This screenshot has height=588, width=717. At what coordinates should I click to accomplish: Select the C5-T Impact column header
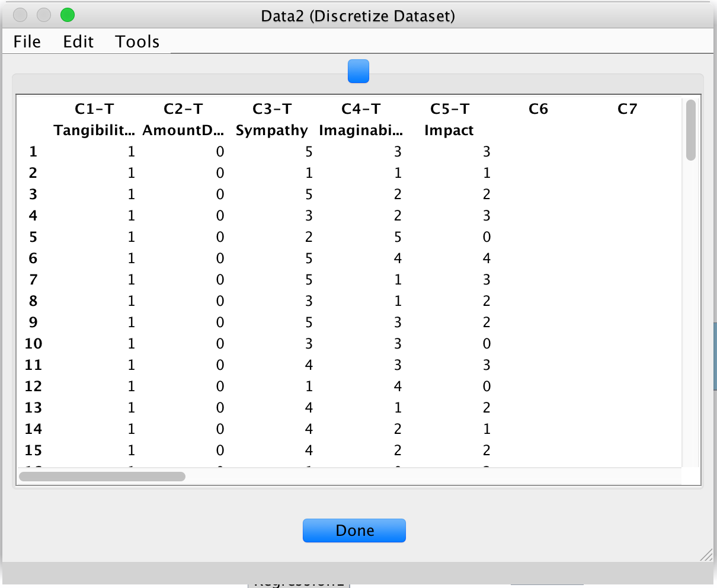[x=449, y=119]
